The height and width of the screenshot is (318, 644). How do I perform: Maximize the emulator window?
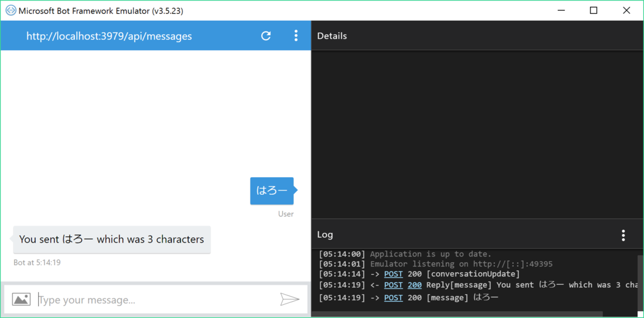pos(594,11)
